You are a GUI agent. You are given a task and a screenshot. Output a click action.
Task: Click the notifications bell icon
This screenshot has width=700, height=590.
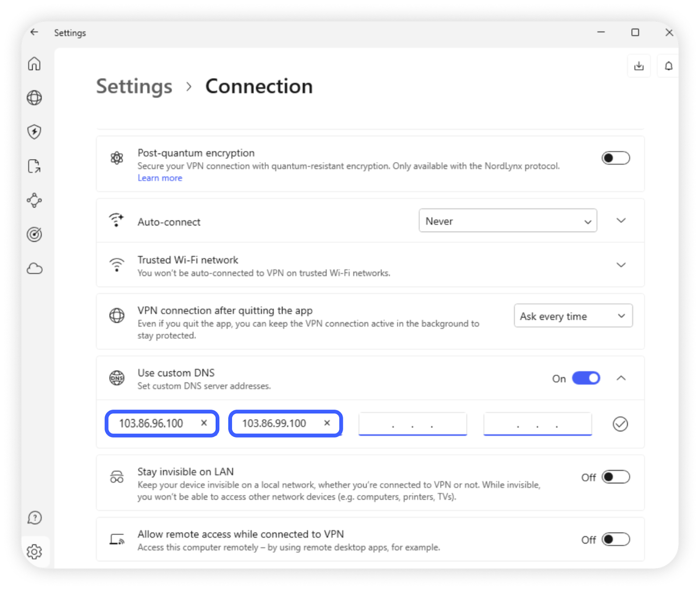click(x=668, y=66)
